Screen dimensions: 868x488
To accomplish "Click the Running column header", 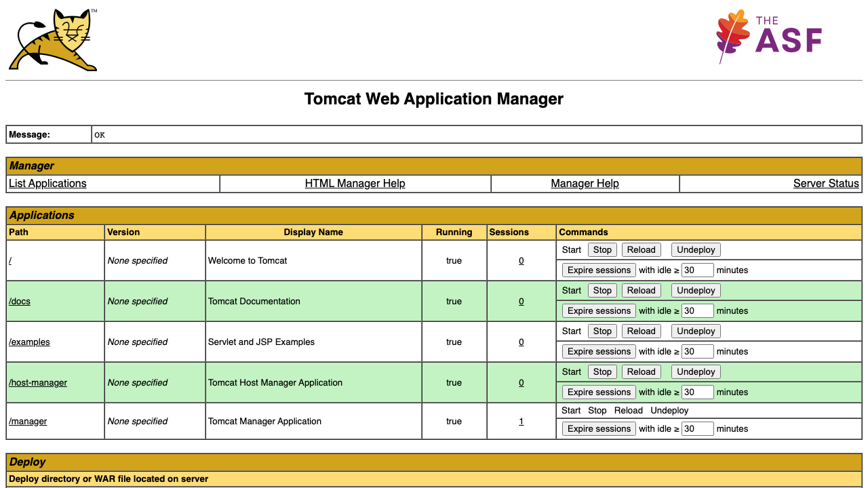I will click(x=454, y=232).
